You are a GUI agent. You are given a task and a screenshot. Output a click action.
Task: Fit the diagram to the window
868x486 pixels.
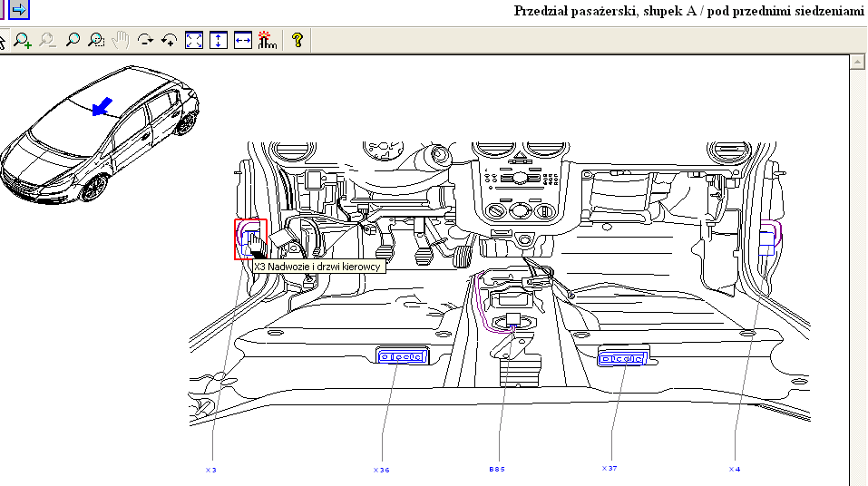pyautogui.click(x=194, y=40)
